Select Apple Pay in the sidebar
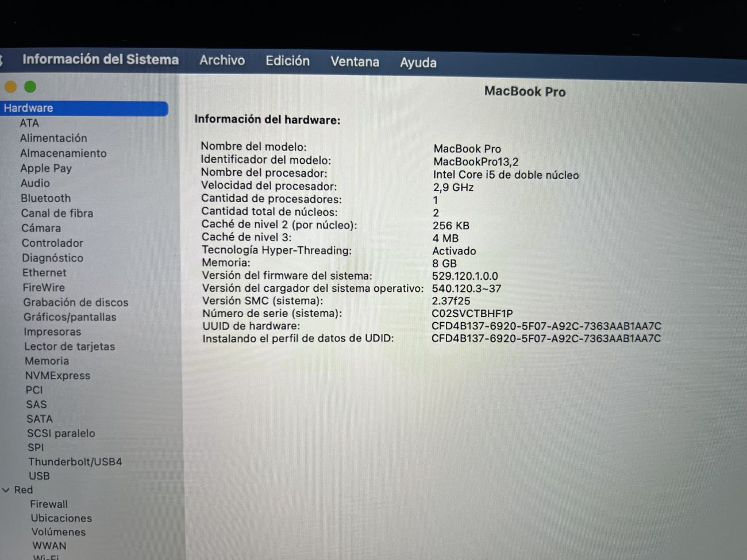 tap(46, 168)
